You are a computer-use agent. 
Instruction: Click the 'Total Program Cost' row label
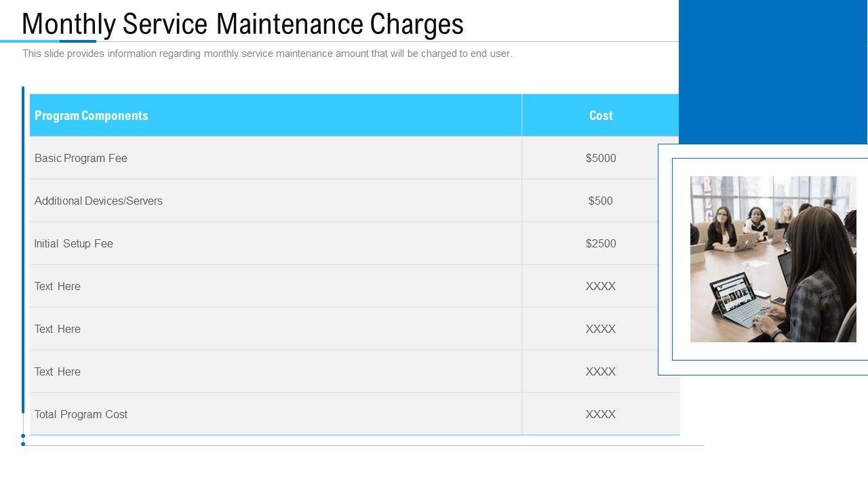[x=81, y=415]
